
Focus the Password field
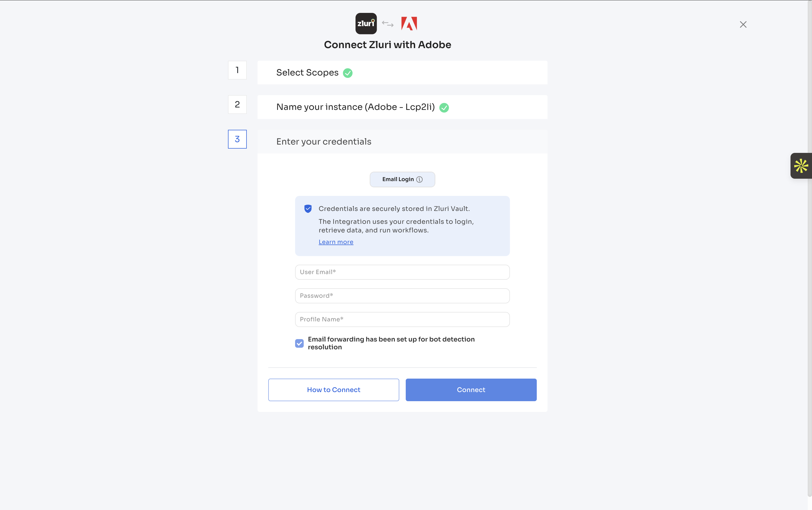[x=402, y=296]
